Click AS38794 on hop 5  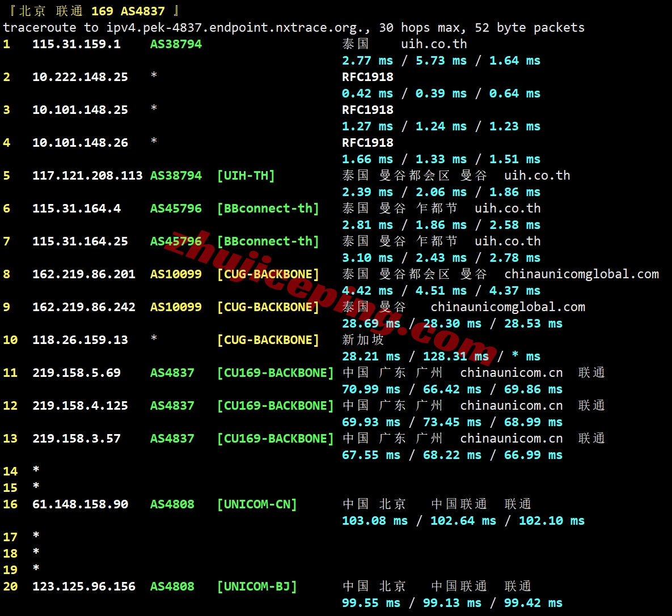coord(176,176)
